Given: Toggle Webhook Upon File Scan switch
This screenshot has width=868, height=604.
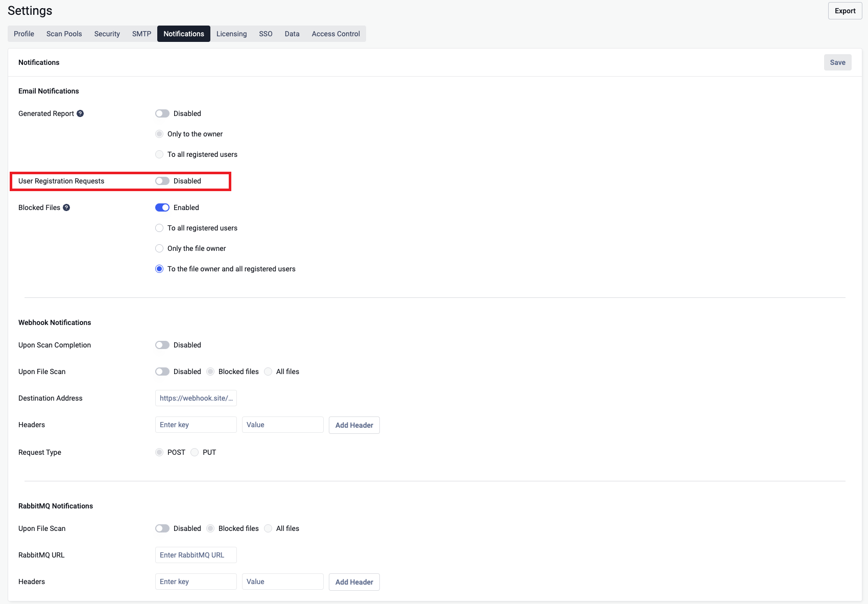Looking at the screenshot, I should pos(162,371).
